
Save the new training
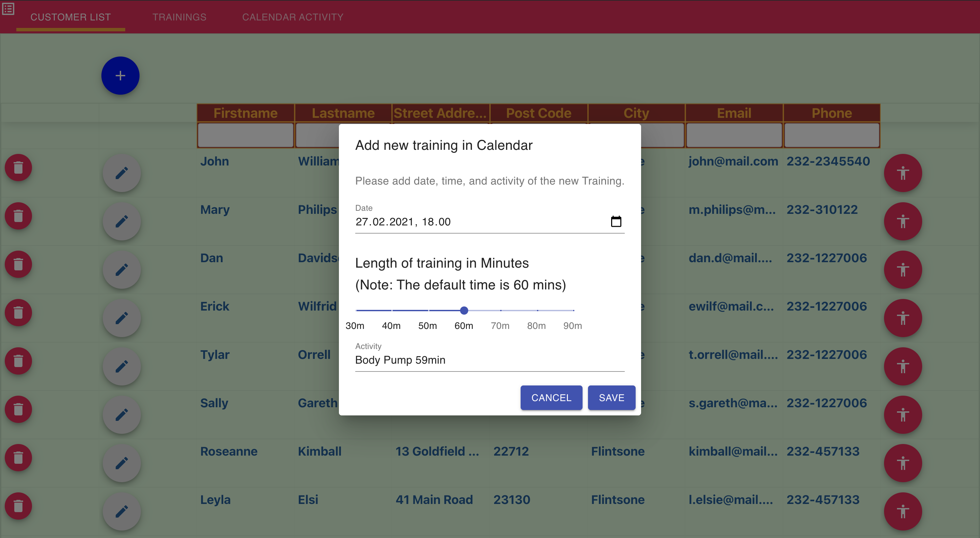[611, 397]
